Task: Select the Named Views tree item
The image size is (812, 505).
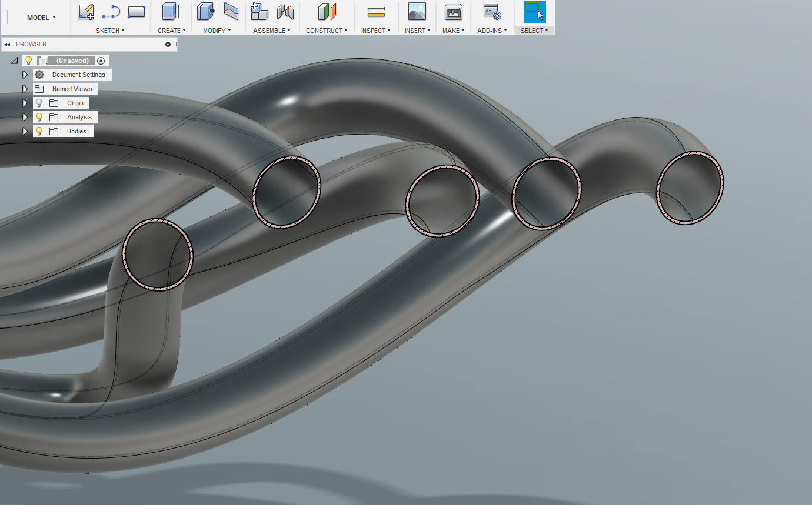Action: pyautogui.click(x=72, y=89)
